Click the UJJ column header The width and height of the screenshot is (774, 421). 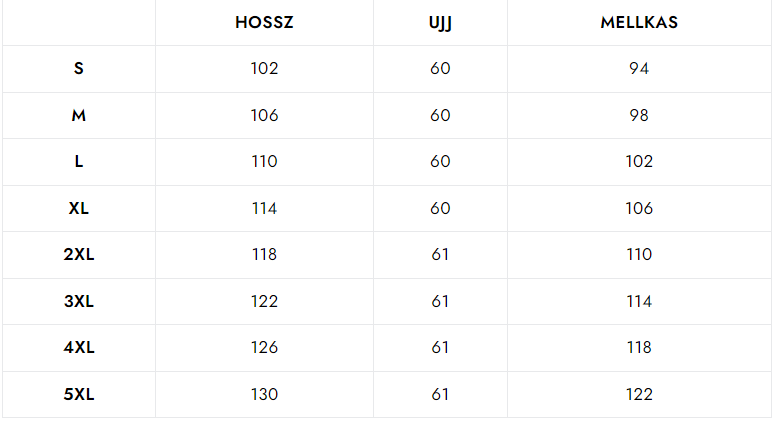(440, 22)
